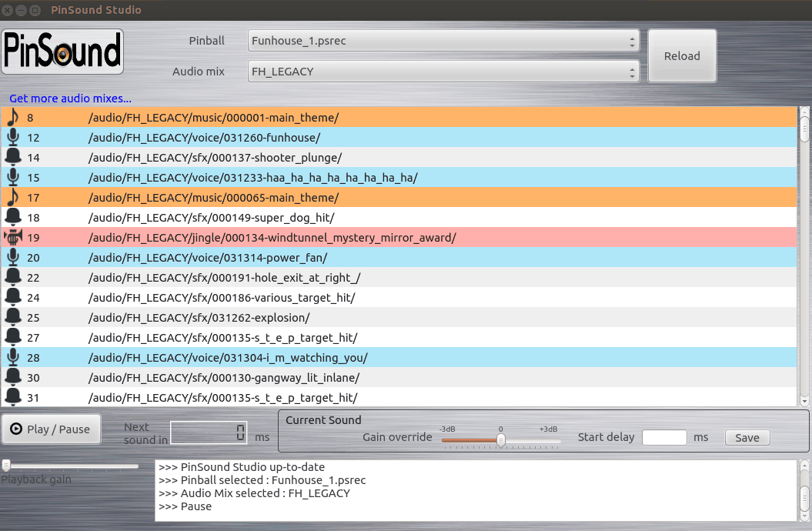812x531 pixels.
Task: Select the 031304-i_m_watching_you voice path
Action: pos(228,358)
